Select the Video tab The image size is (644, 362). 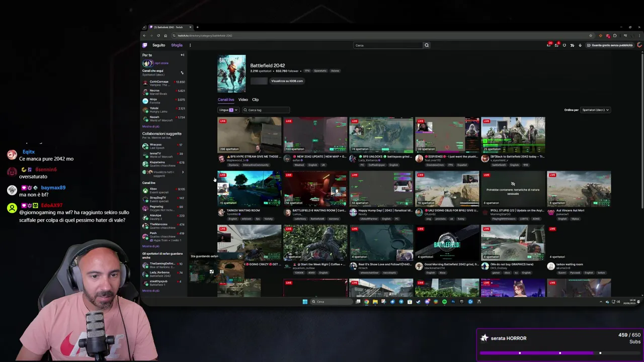pyautogui.click(x=243, y=100)
